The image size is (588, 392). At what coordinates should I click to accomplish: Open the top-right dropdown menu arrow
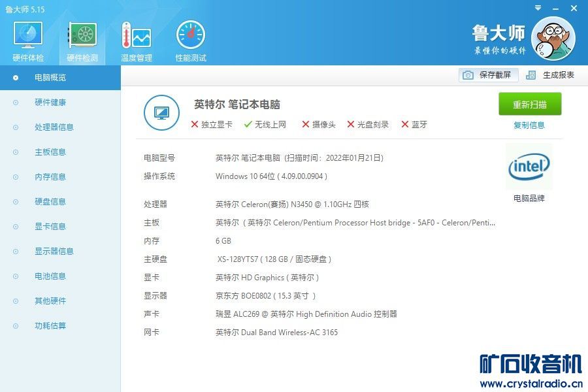point(538,8)
